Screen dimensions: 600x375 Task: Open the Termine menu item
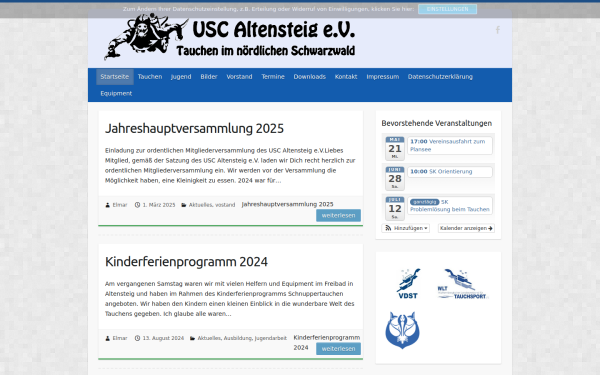pyautogui.click(x=273, y=77)
